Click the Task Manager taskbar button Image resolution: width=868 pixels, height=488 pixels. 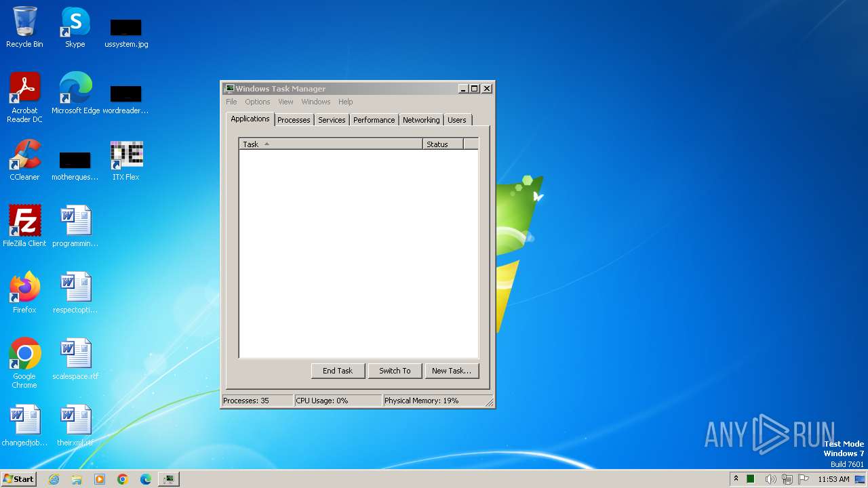(x=169, y=479)
